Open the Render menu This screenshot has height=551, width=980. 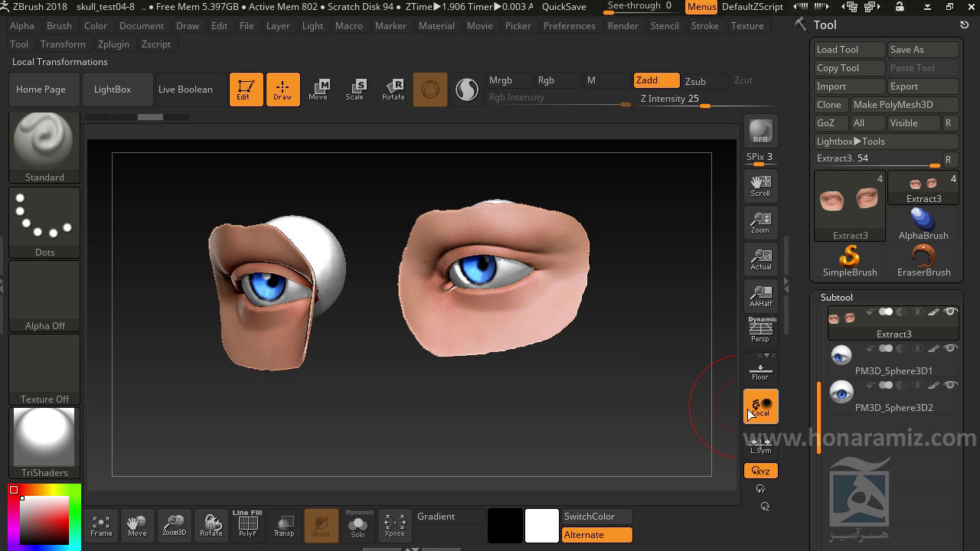coord(622,25)
